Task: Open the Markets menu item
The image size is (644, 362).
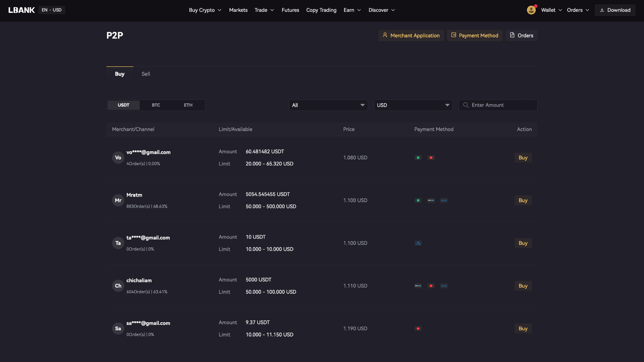Action: [238, 10]
